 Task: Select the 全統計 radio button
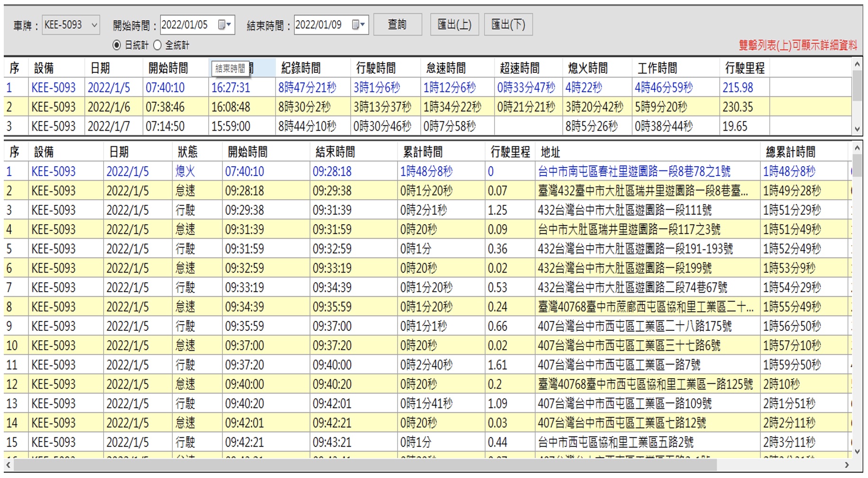[157, 45]
